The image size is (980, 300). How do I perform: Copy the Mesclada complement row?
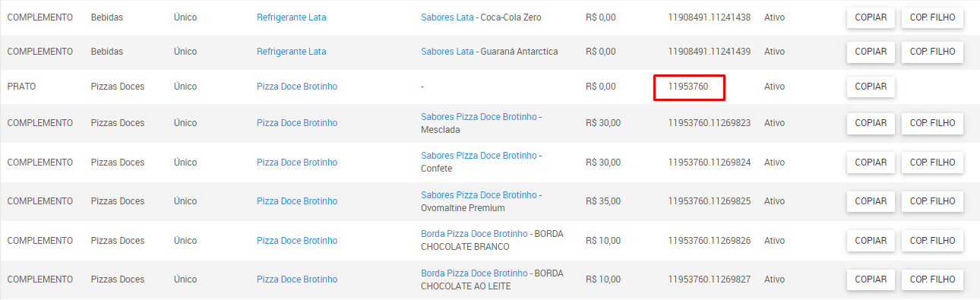[871, 123]
